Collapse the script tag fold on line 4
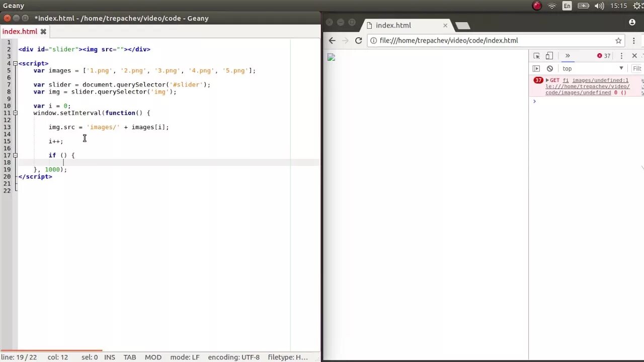 pyautogui.click(x=15, y=63)
